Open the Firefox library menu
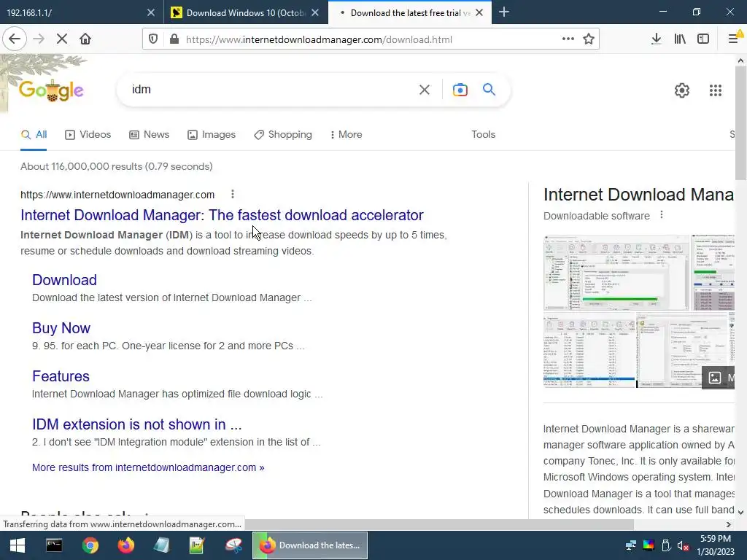747x560 pixels. [x=680, y=39]
